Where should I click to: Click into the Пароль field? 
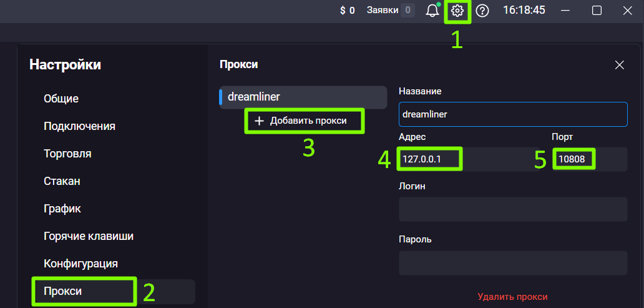(x=512, y=263)
